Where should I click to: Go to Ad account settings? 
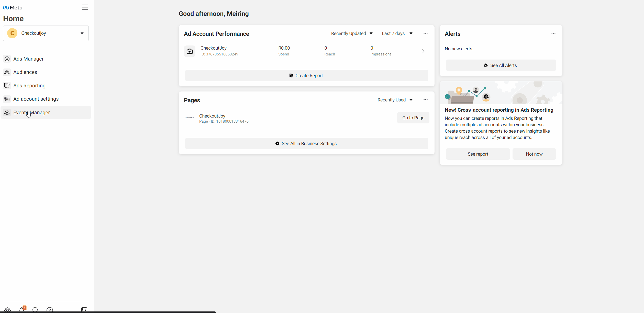(x=36, y=99)
